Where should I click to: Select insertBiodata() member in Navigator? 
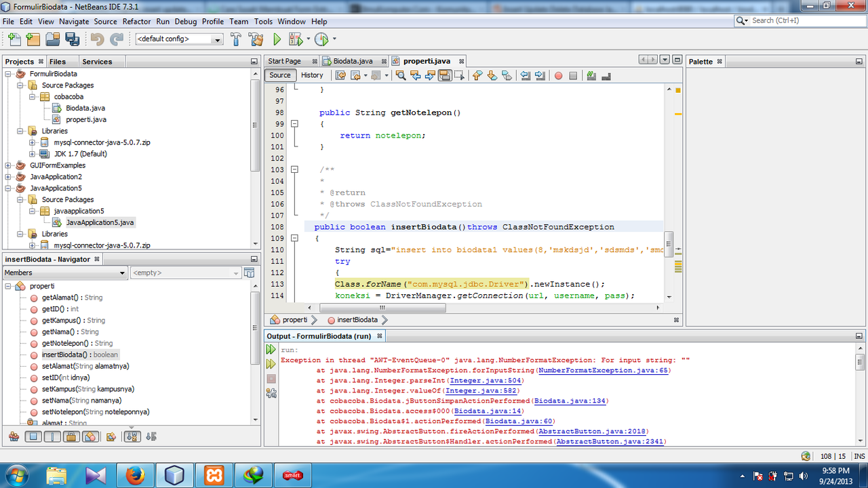(x=79, y=354)
